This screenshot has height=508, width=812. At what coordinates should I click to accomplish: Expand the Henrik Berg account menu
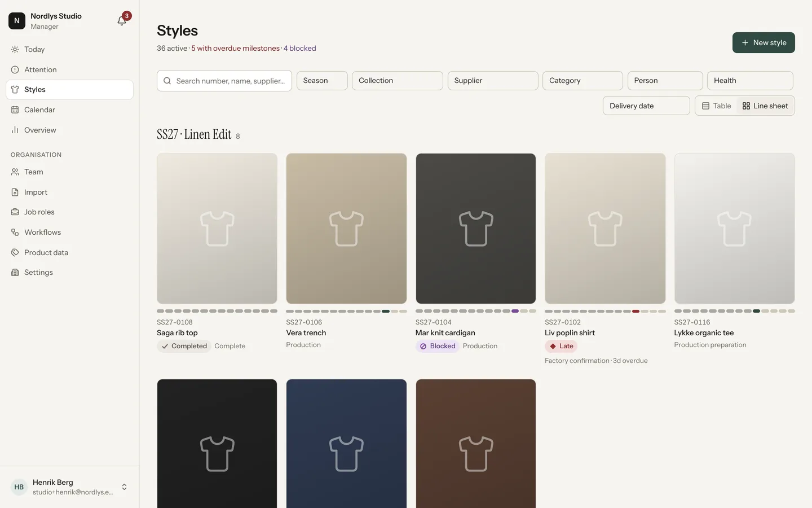click(124, 487)
